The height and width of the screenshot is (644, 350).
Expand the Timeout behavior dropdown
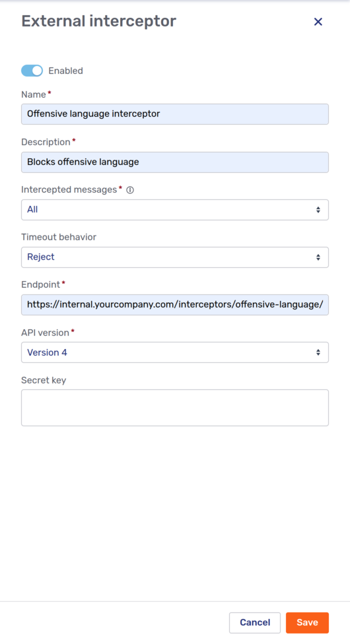175,257
